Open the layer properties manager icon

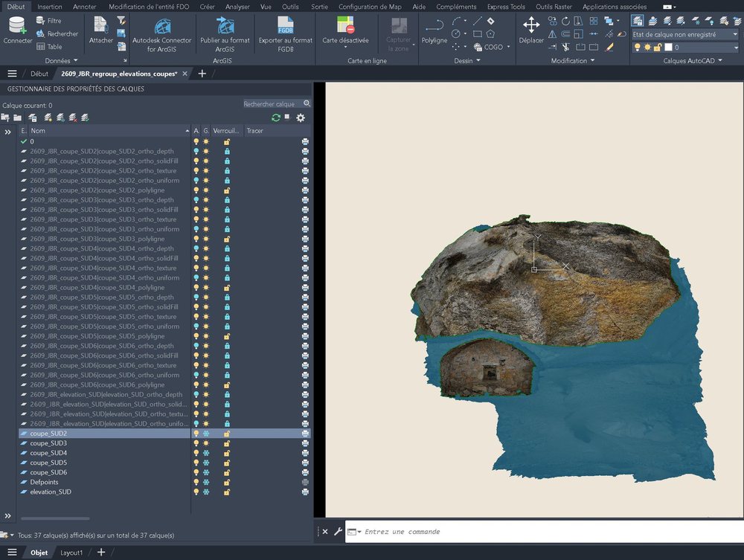(x=638, y=21)
